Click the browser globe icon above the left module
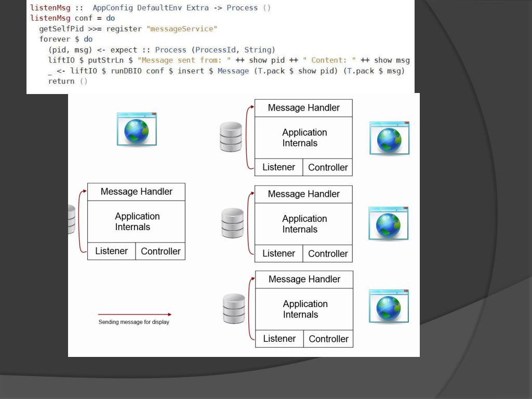Viewport: 532px width, 399px height. [x=137, y=129]
